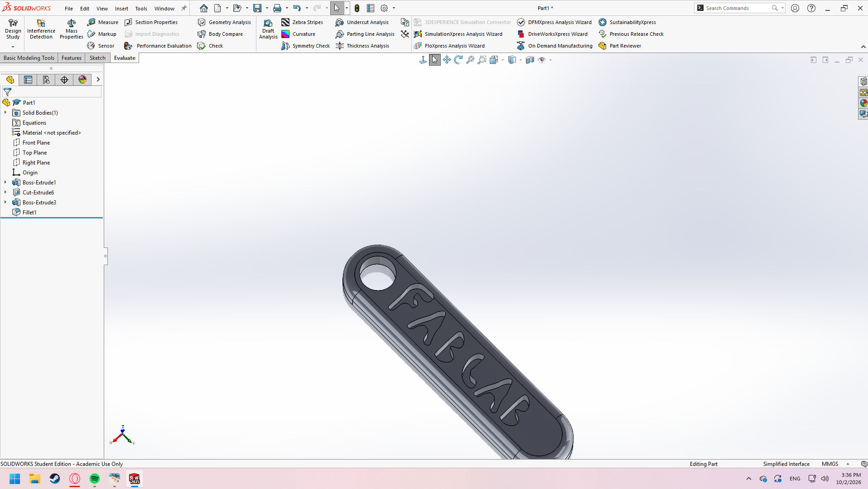The height and width of the screenshot is (489, 868).
Task: Start Draft Analysis
Action: pos(268,29)
